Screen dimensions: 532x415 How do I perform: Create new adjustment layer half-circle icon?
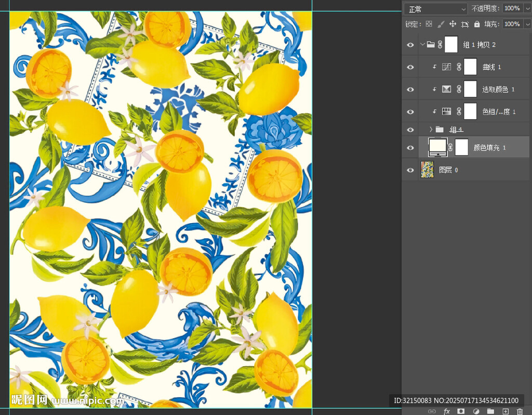pyautogui.click(x=475, y=411)
